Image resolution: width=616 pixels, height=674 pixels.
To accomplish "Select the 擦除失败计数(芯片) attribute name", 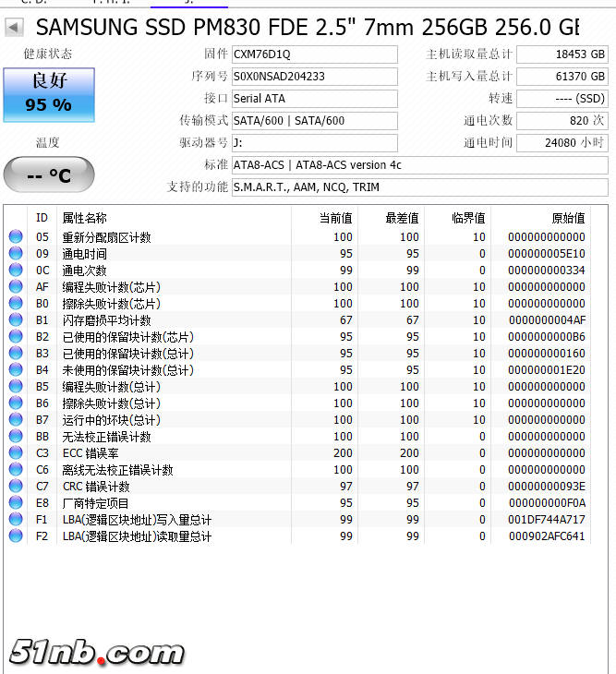I will pos(112,304).
